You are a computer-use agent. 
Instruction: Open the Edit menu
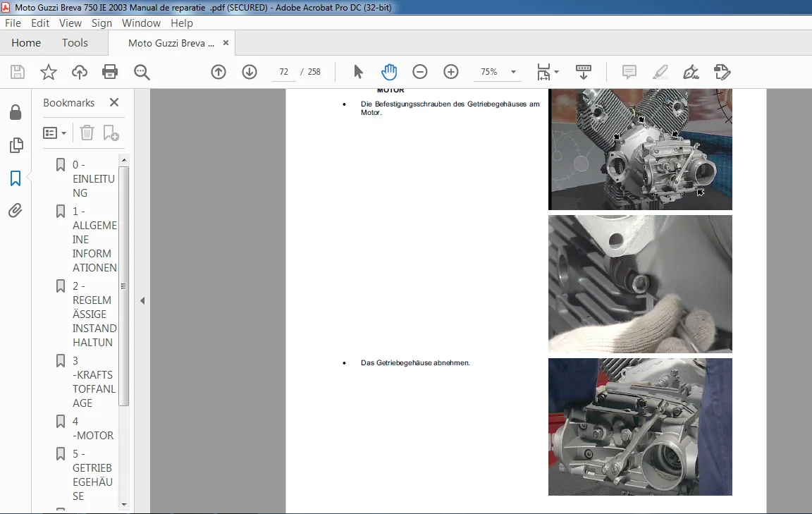tap(40, 23)
